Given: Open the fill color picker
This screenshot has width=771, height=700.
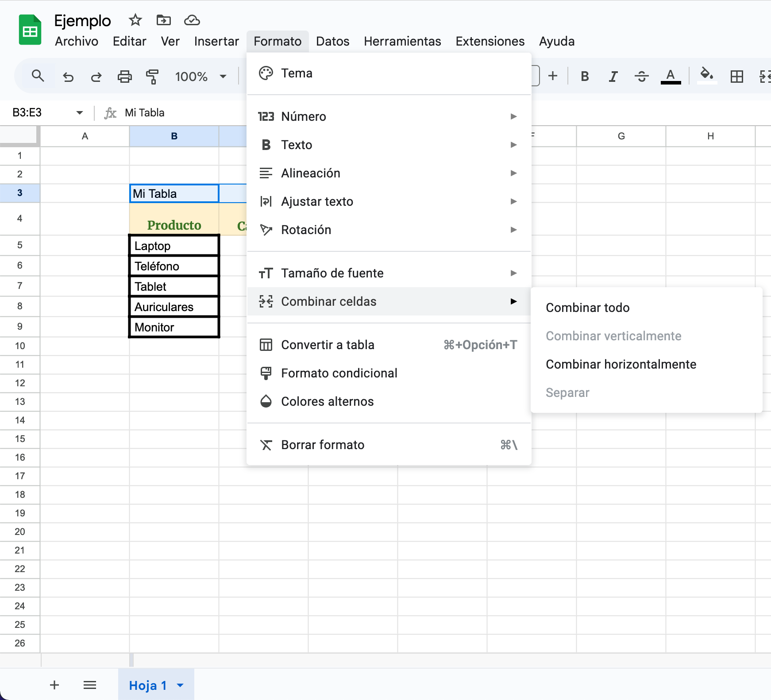Looking at the screenshot, I should click(x=706, y=75).
